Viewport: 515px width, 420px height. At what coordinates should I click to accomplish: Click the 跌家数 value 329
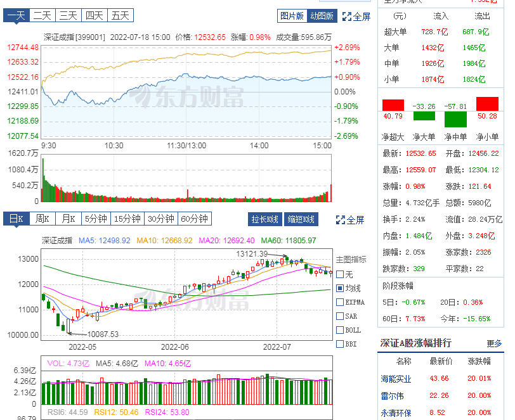pos(419,269)
